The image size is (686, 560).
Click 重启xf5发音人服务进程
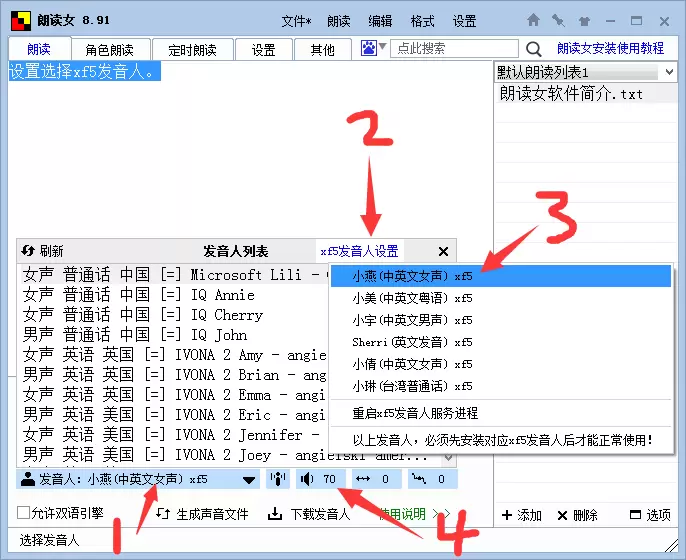point(500,413)
